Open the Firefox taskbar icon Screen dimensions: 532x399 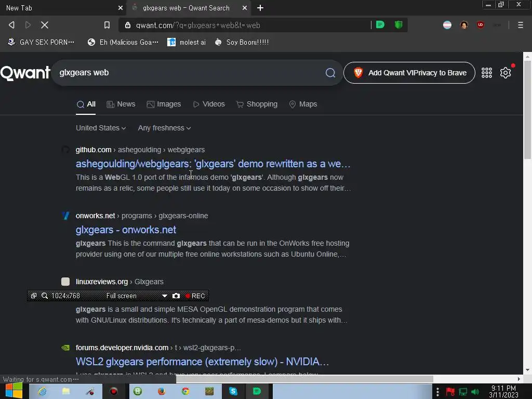tap(162, 391)
